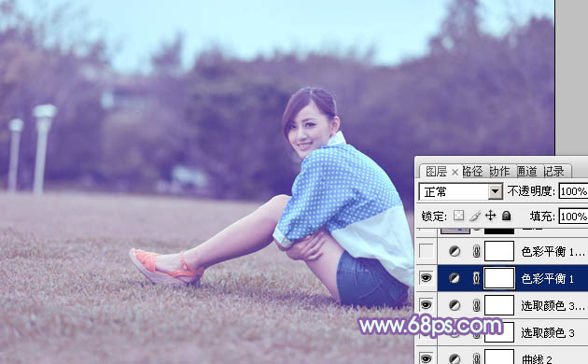Select mask thumbnail of 色彩平衡 1 layer

click(499, 278)
